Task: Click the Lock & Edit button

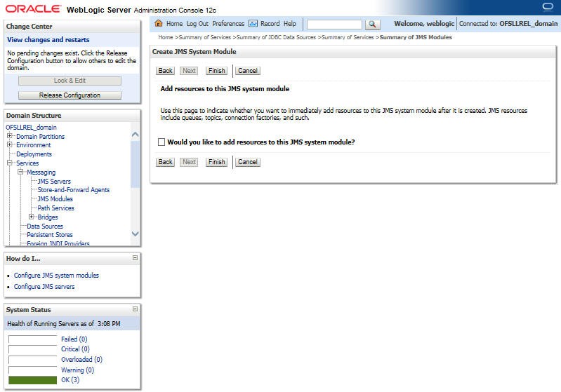Action: (x=70, y=81)
